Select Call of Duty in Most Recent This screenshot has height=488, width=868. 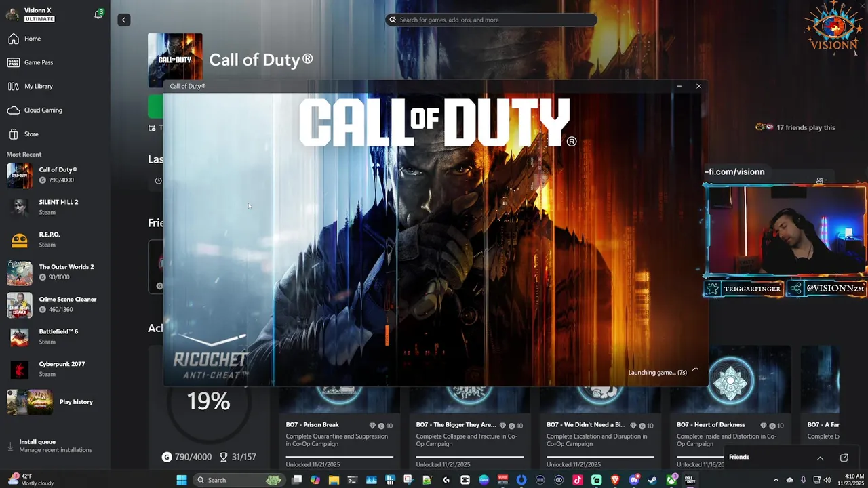[x=55, y=175]
